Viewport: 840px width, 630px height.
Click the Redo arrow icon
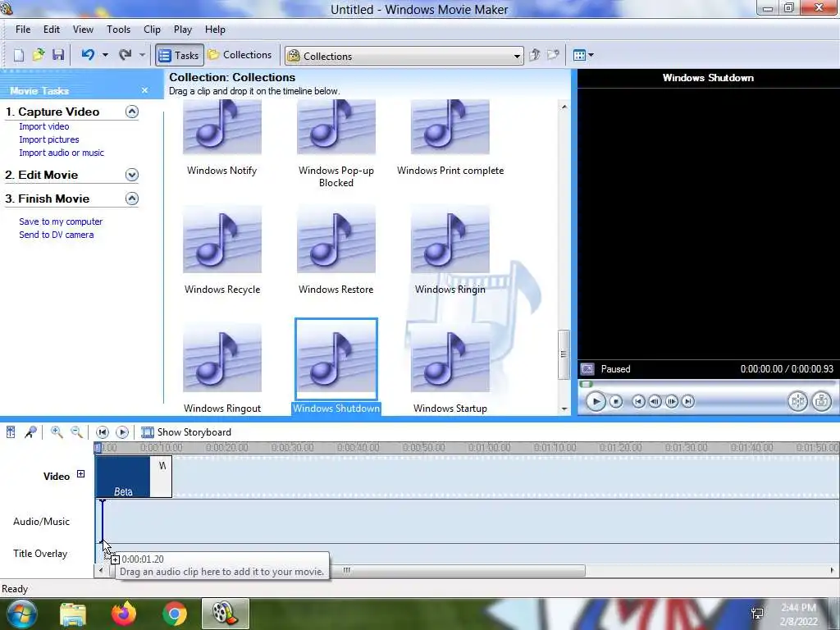[125, 55]
